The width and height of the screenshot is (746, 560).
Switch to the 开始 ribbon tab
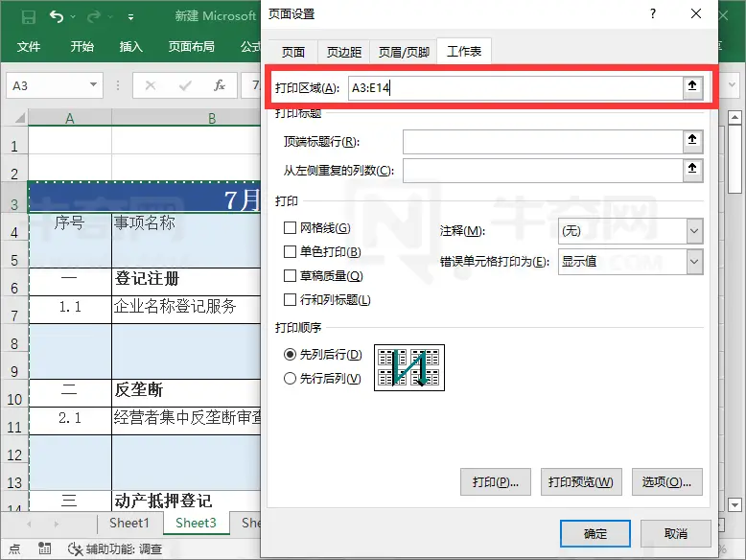click(x=82, y=47)
